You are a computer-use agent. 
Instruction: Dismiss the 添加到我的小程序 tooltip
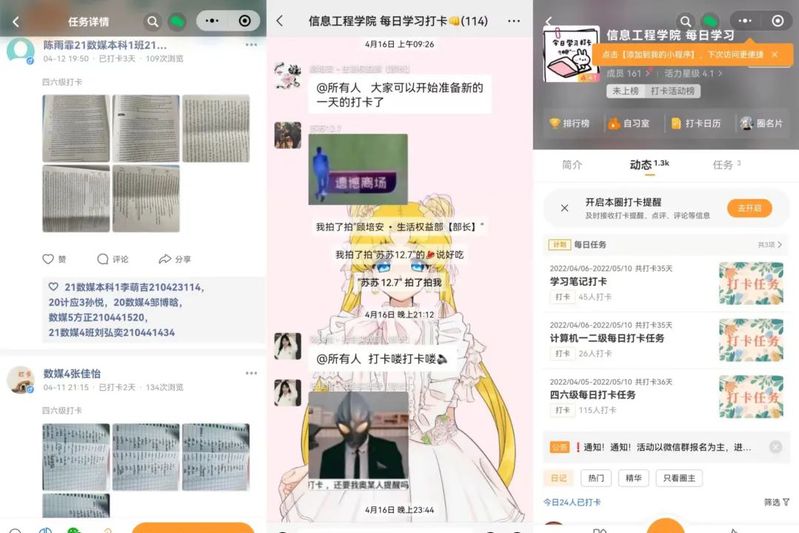[774, 55]
